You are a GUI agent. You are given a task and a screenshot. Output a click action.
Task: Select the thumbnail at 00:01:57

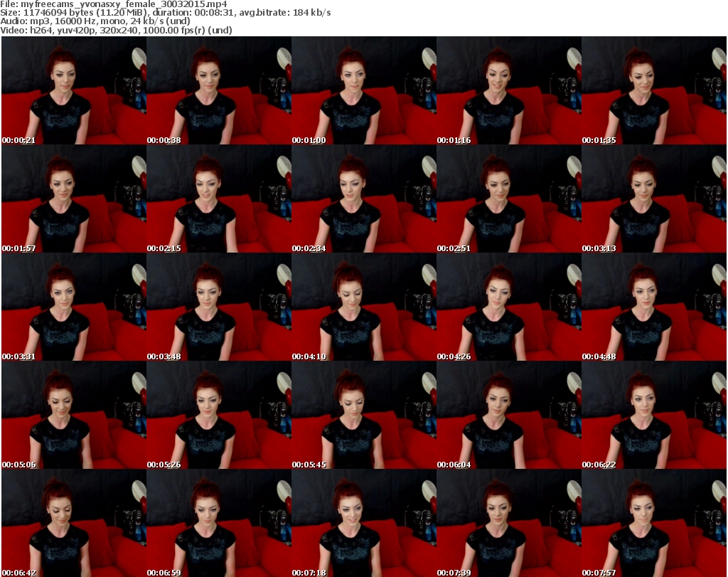(x=74, y=198)
